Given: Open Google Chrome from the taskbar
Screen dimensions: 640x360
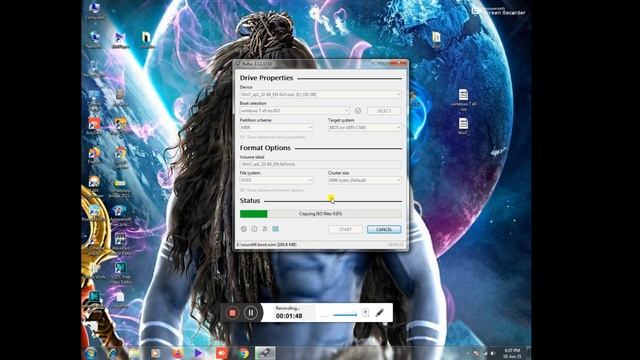Looking at the screenshot, I should (x=243, y=353).
